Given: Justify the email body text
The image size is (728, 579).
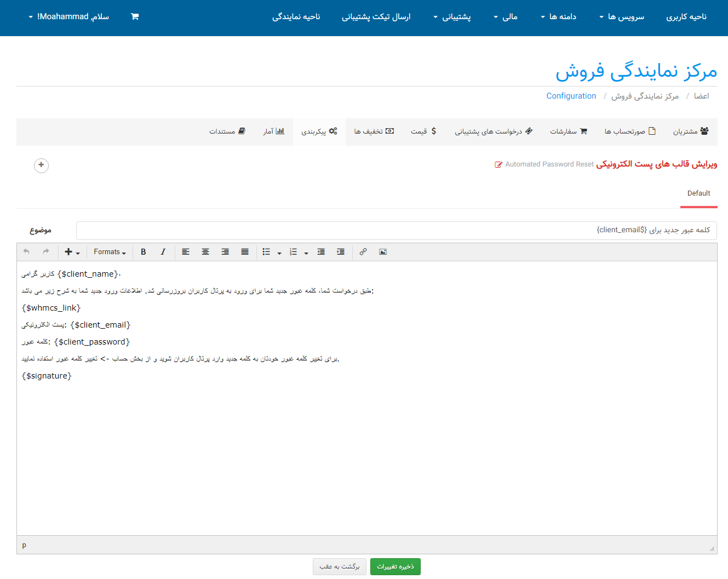Looking at the screenshot, I should pos(245,252).
